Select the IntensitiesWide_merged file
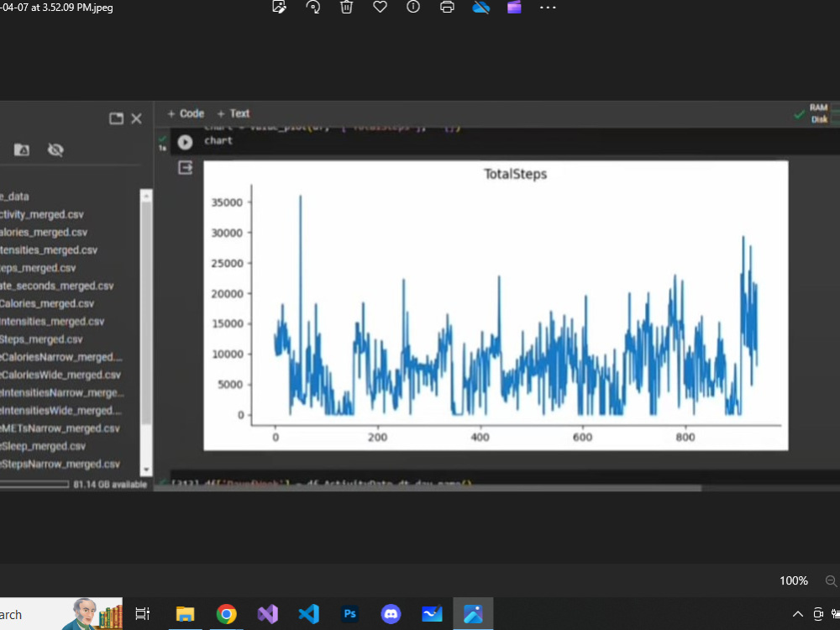The height and width of the screenshot is (630, 840). pyautogui.click(x=60, y=411)
